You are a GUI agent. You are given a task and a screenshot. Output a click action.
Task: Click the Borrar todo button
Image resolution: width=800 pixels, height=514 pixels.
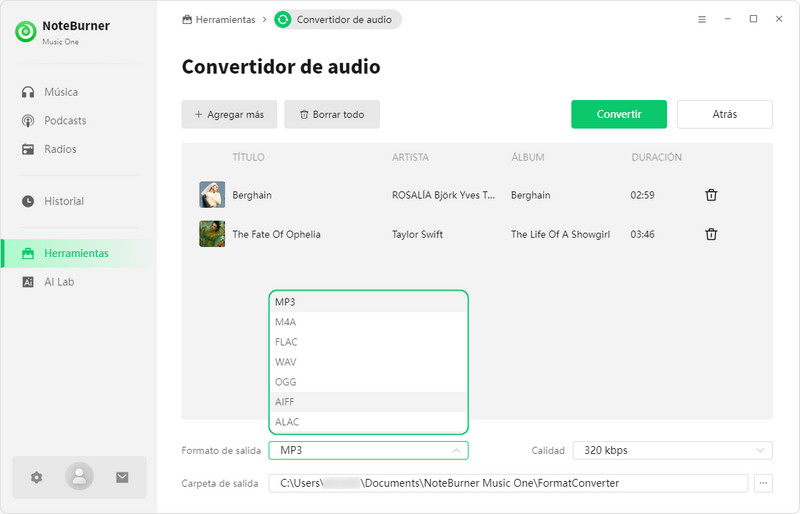[332, 114]
